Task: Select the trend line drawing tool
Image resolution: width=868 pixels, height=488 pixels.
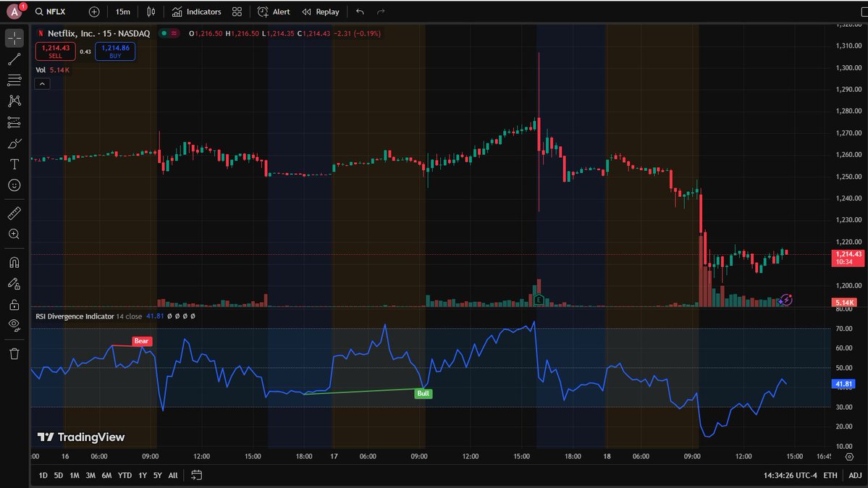Action: point(14,59)
